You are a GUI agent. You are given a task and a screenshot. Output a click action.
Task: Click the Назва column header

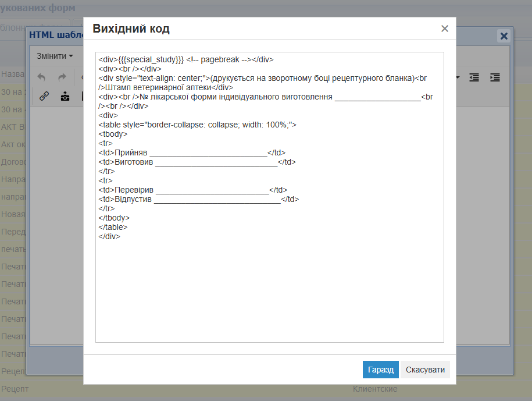coord(13,74)
